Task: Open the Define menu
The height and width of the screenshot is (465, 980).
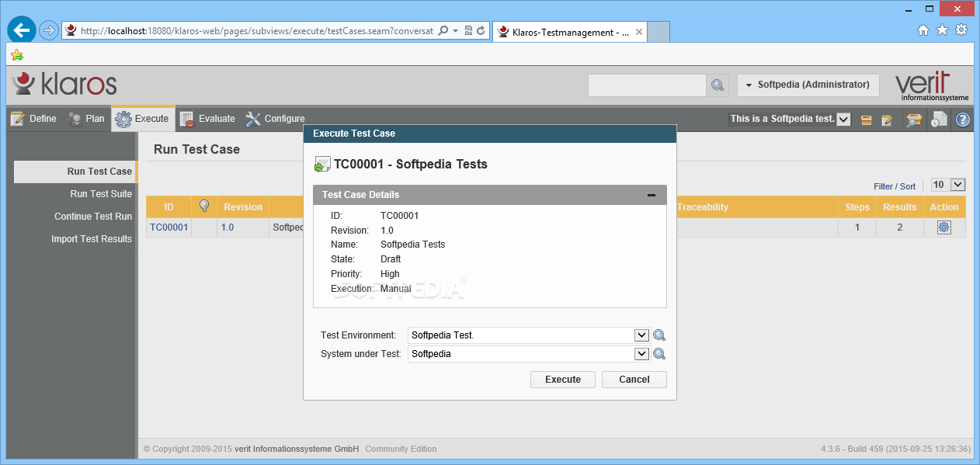Action: [x=33, y=119]
